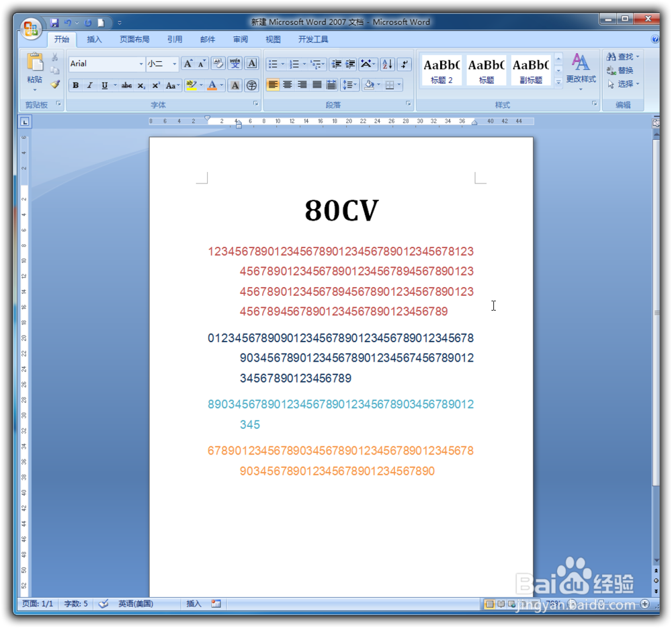Click the Subscript icon
The width and height of the screenshot is (672, 628).
[141, 85]
